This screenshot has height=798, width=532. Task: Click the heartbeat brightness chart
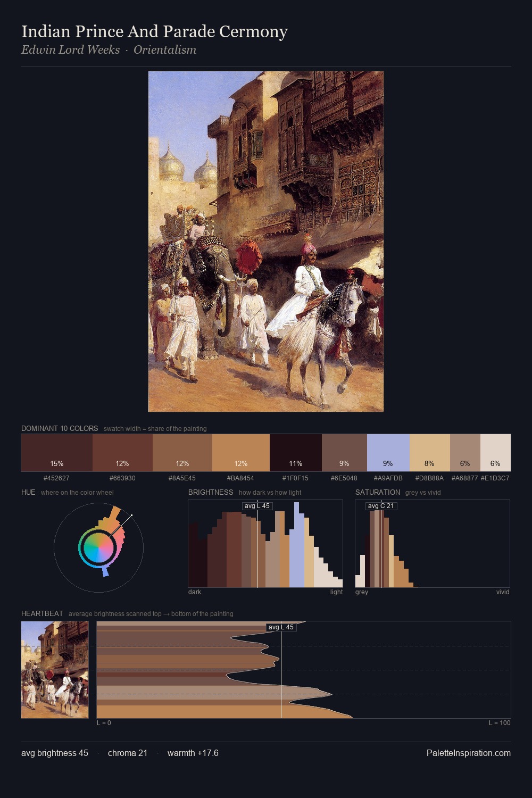[304, 670]
